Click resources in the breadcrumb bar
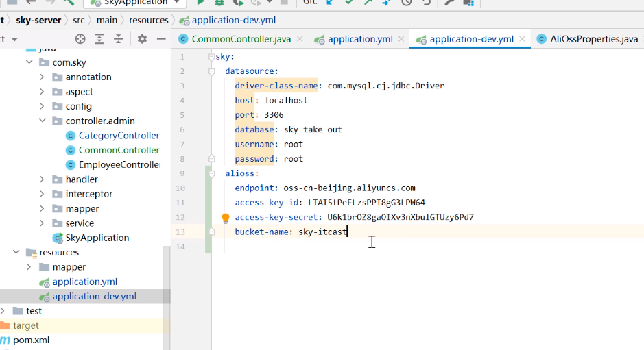Screen dimensions: 644x350 pyautogui.click(x=149, y=20)
